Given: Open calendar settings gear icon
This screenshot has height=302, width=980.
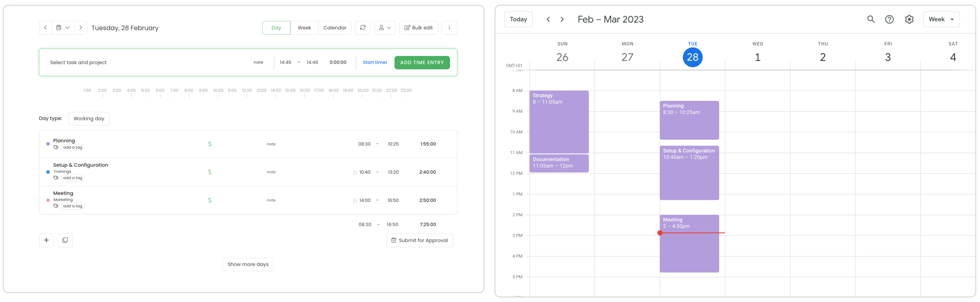Looking at the screenshot, I should [x=909, y=19].
